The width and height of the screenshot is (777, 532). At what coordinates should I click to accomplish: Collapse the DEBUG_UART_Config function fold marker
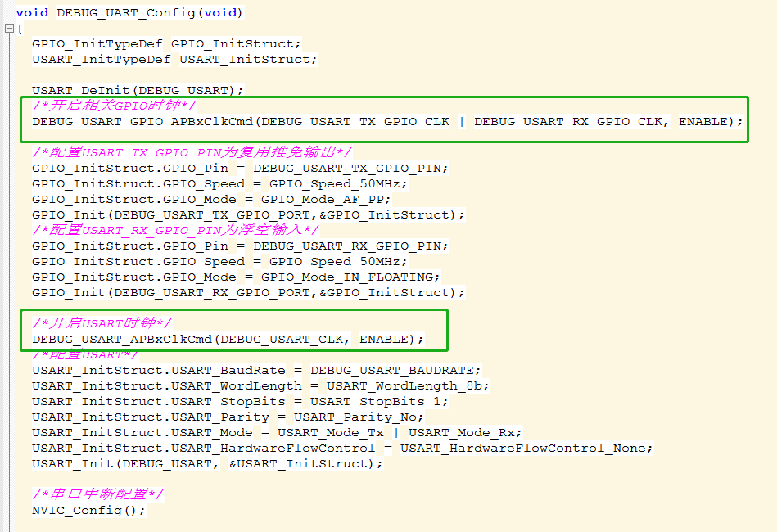pyautogui.click(x=9, y=29)
